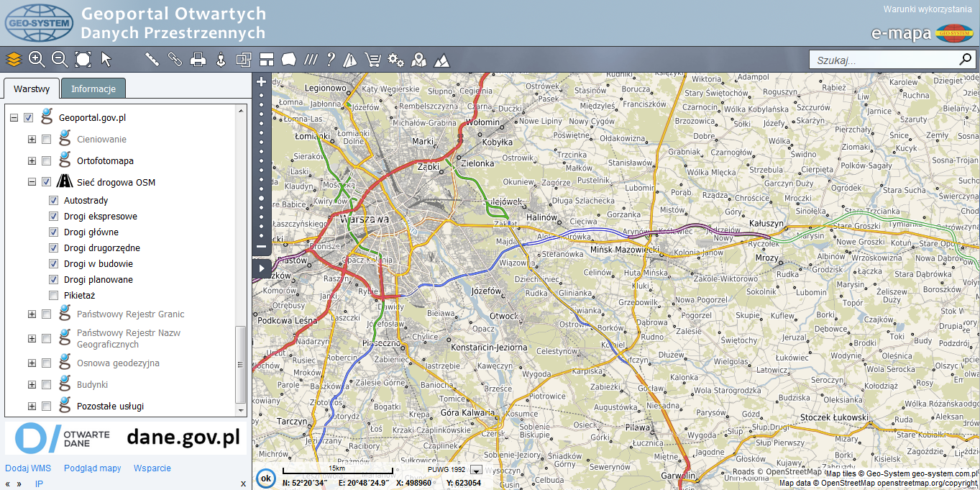Enable the Budynki layer checkbox
This screenshot has height=490, width=980.
pyautogui.click(x=46, y=384)
